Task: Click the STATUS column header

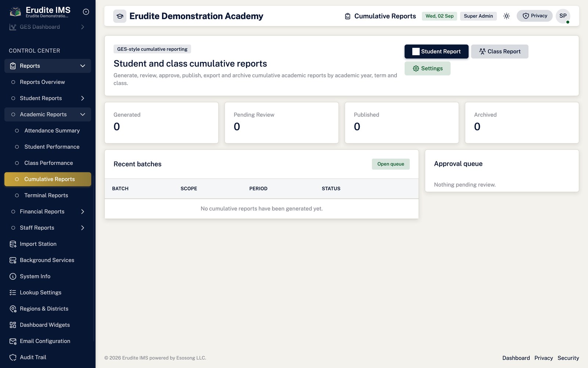Action: tap(331, 189)
